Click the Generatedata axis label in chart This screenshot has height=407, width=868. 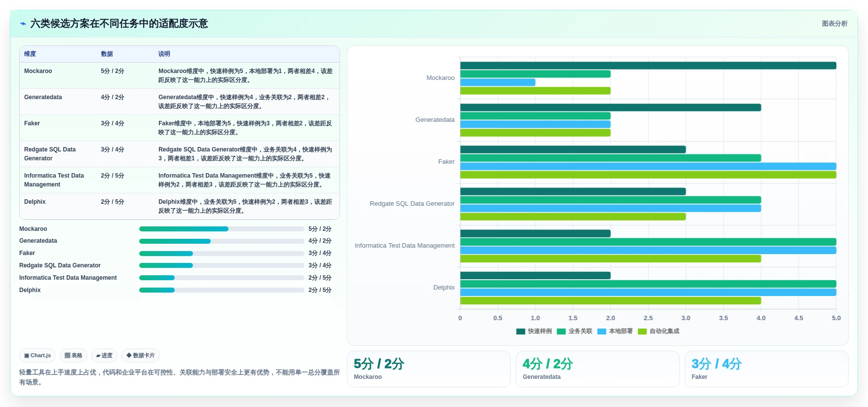[435, 120]
